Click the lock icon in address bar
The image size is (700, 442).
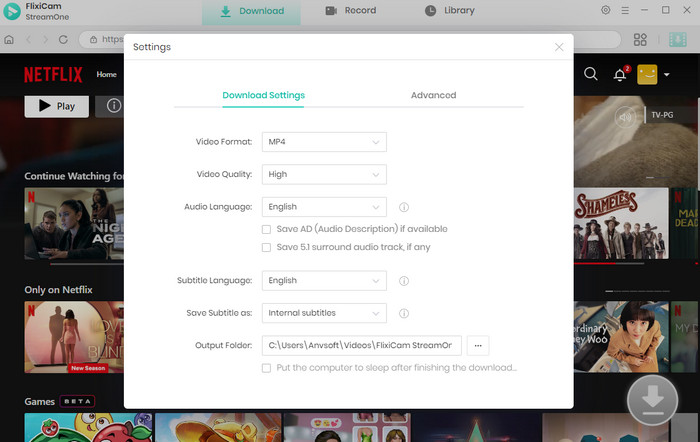point(93,39)
